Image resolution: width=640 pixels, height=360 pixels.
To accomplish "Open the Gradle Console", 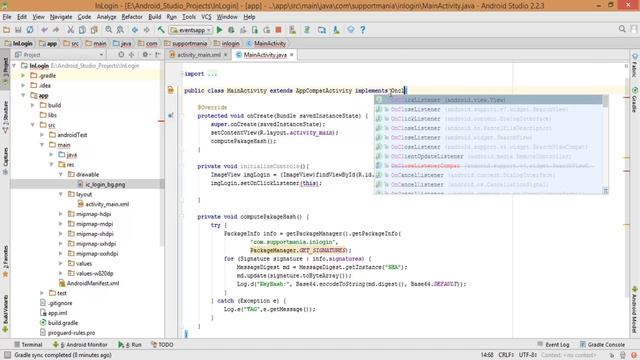I will point(602,344).
